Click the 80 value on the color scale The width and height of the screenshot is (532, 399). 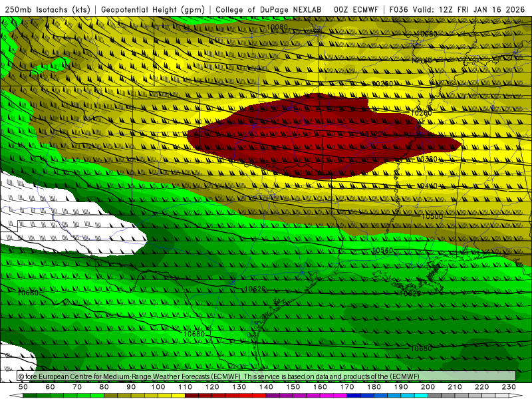pyautogui.click(x=104, y=387)
